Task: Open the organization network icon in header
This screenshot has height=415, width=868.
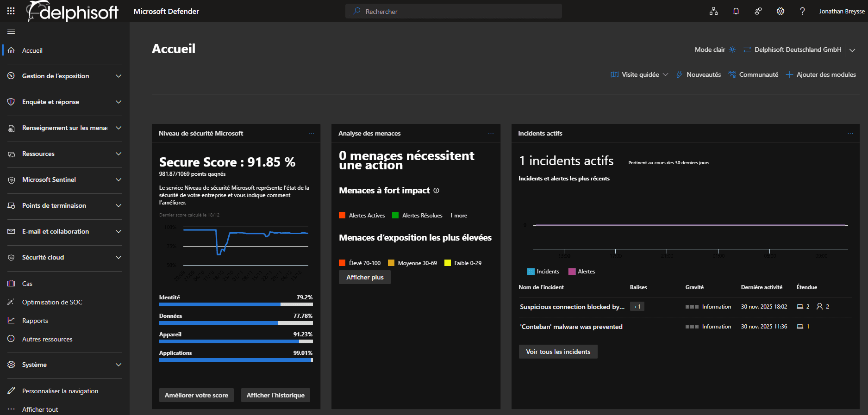Action: (713, 11)
